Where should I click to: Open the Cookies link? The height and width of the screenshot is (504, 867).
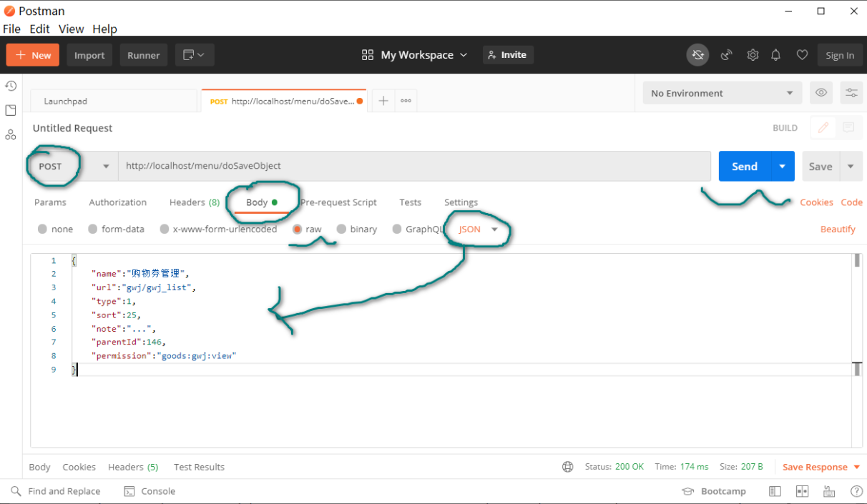tap(816, 202)
